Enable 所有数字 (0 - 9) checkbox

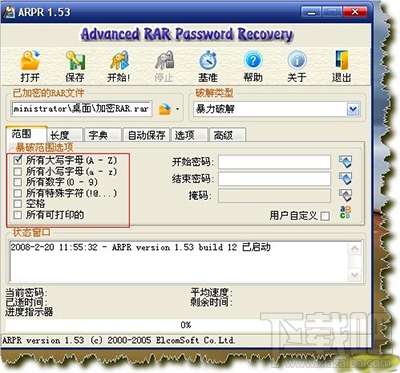coord(18,182)
